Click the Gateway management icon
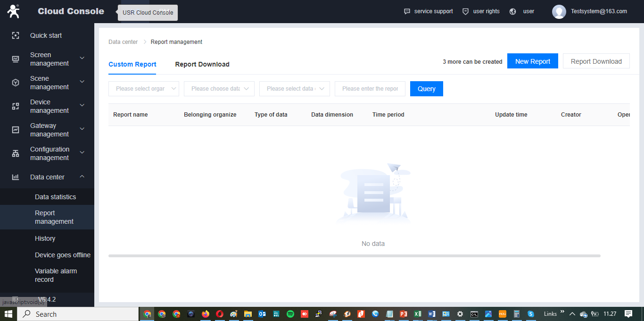The image size is (644, 321). 16,130
